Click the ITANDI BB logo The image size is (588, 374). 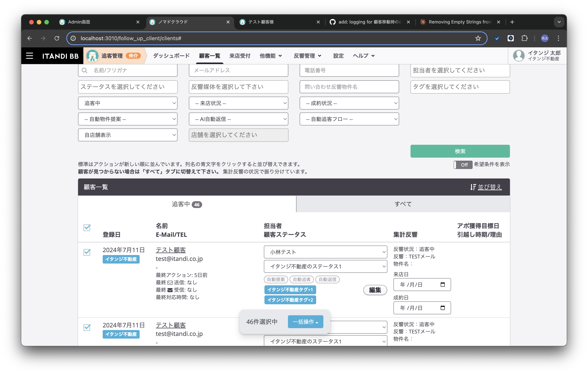point(60,56)
